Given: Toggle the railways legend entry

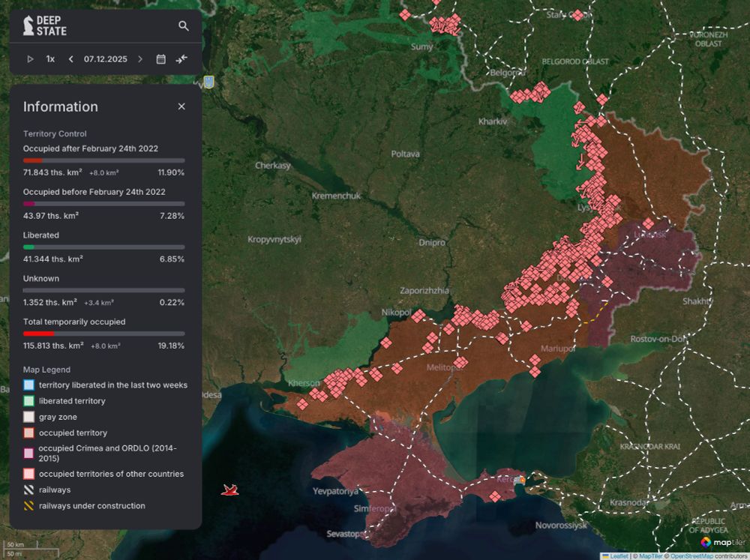Looking at the screenshot, I should click(x=28, y=490).
